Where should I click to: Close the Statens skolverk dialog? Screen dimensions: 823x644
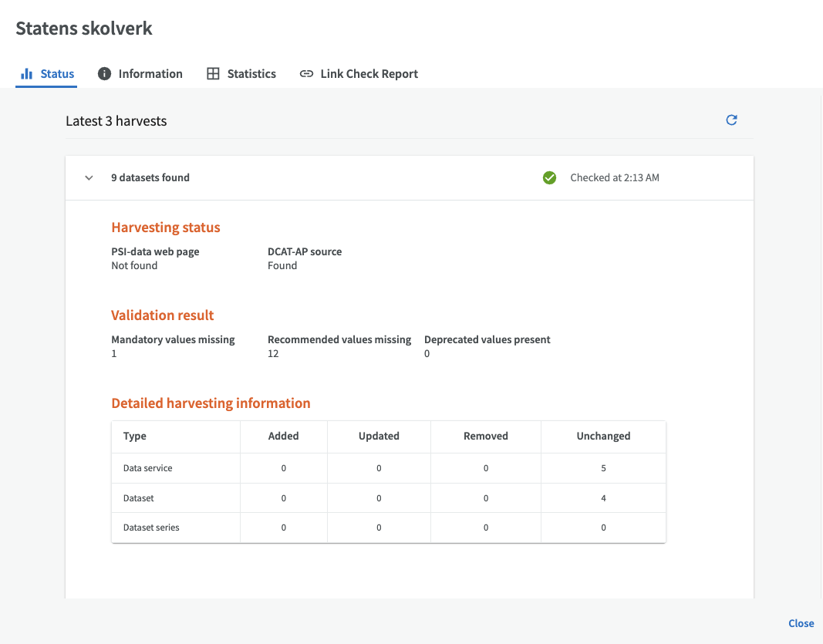[801, 623]
